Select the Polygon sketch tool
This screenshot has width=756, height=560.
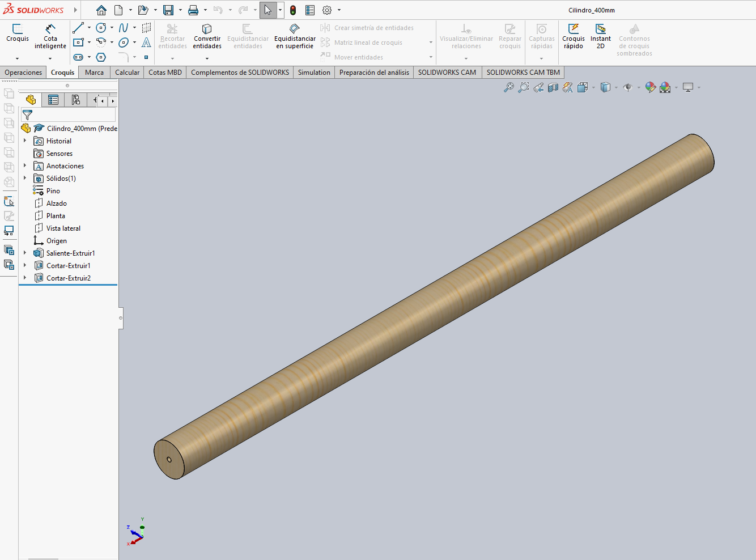(101, 57)
